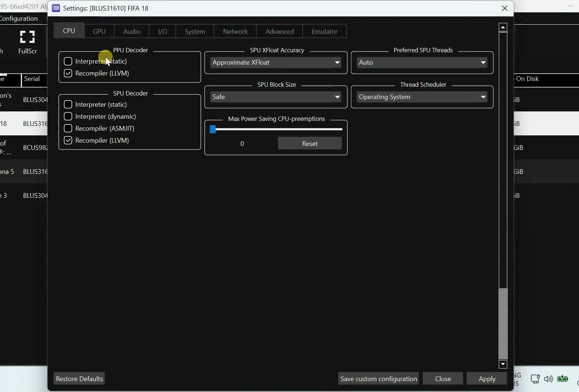Open SPU XFloat Accuracy dropdown
This screenshot has width=579, height=392.
click(276, 63)
